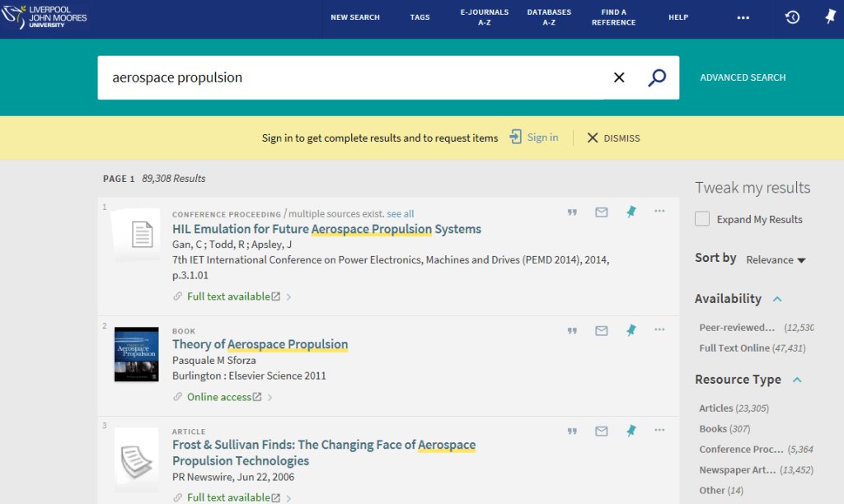
Task: Click the Advanced Search link
Action: click(743, 77)
